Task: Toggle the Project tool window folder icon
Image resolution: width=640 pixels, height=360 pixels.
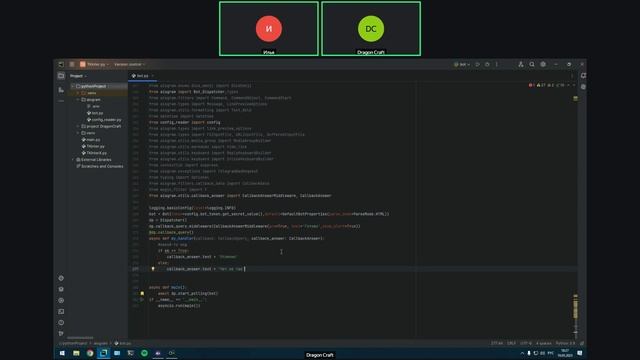Action: click(x=61, y=76)
